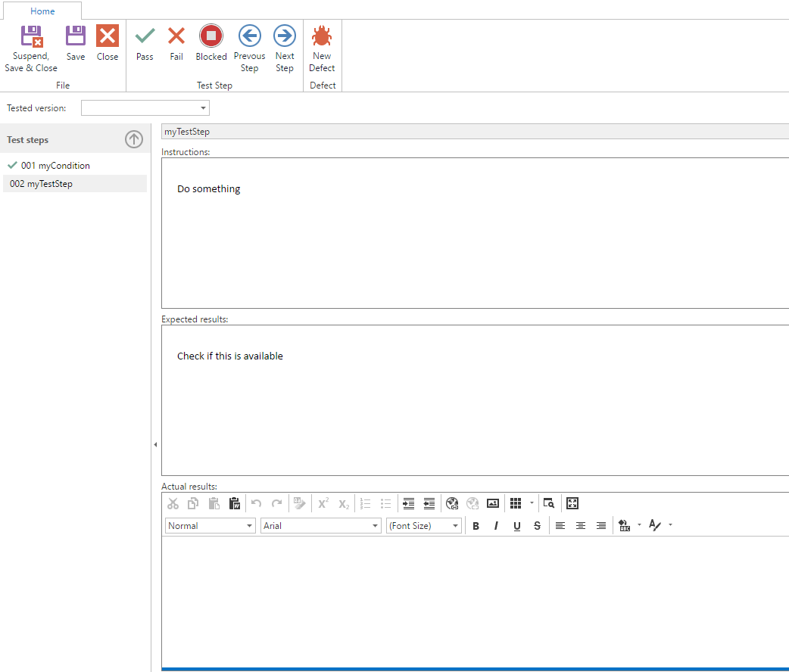Select the 001 myCondition step
The height and width of the screenshot is (672, 789).
(x=55, y=165)
